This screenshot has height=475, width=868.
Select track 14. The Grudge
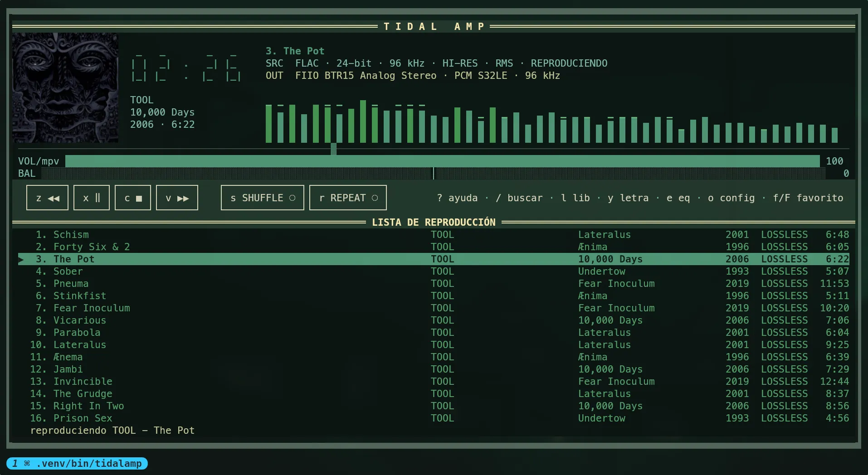(x=434, y=393)
